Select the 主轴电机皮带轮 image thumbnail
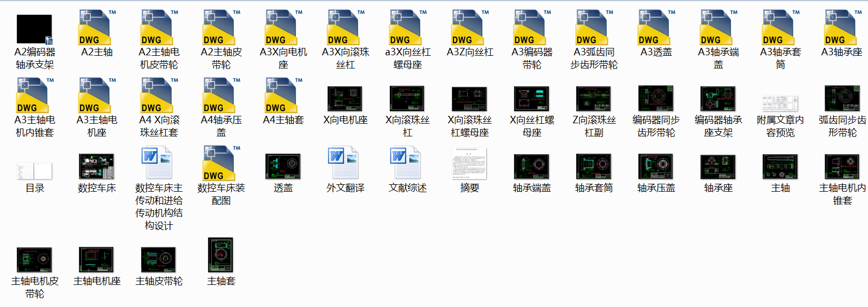868x307 pixels. tap(34, 260)
